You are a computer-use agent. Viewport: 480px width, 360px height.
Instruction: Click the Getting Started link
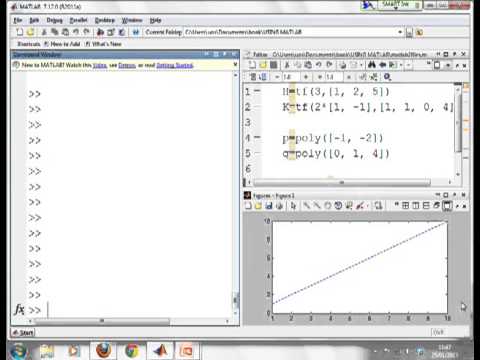175,65
